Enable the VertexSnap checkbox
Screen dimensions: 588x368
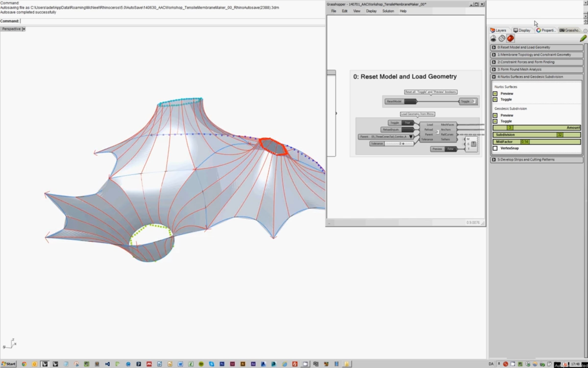click(495, 148)
